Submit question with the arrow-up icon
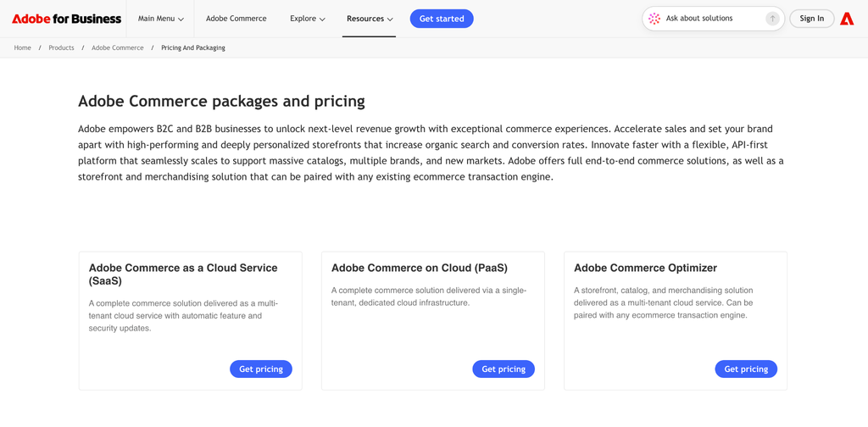The image size is (868, 427). click(x=772, y=19)
